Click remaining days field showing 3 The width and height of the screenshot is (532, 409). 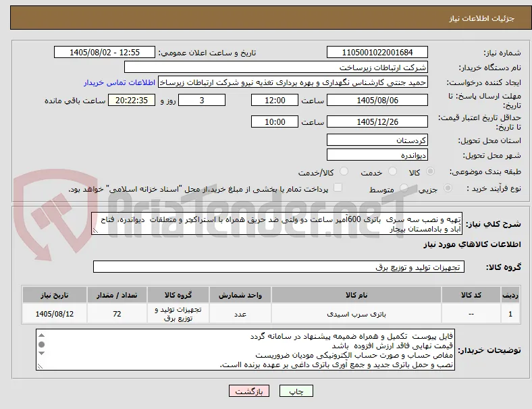click(202, 101)
